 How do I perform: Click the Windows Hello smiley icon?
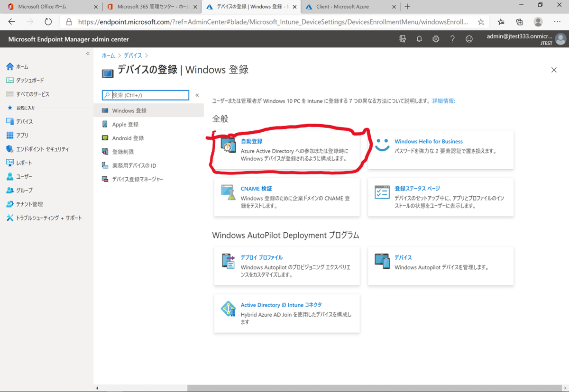coord(382,145)
